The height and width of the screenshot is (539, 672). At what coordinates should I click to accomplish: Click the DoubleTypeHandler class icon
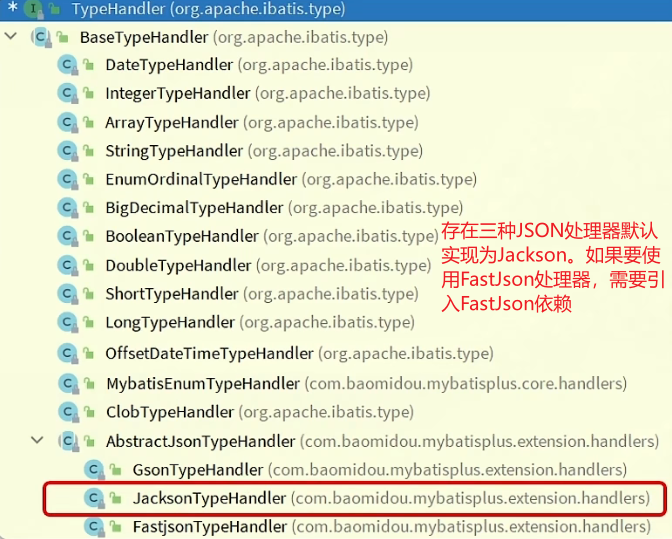click(x=67, y=265)
